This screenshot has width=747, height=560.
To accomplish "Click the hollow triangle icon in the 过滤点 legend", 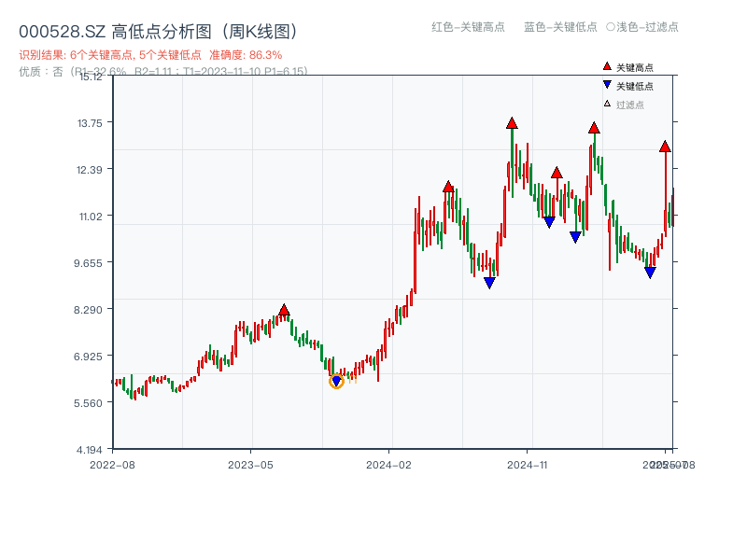I will pyautogui.click(x=607, y=104).
